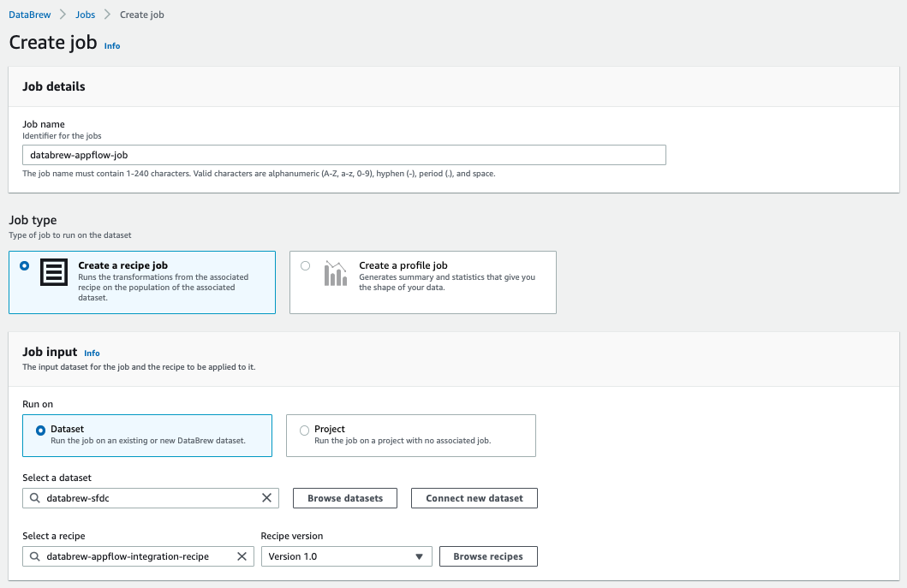Image resolution: width=907 pixels, height=588 pixels.
Task: Select the Create a profile job radio
Action: 305,266
